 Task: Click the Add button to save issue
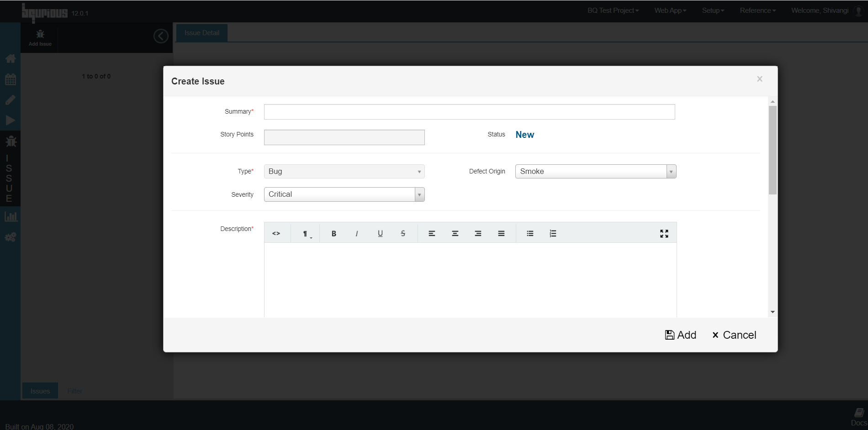pyautogui.click(x=680, y=335)
